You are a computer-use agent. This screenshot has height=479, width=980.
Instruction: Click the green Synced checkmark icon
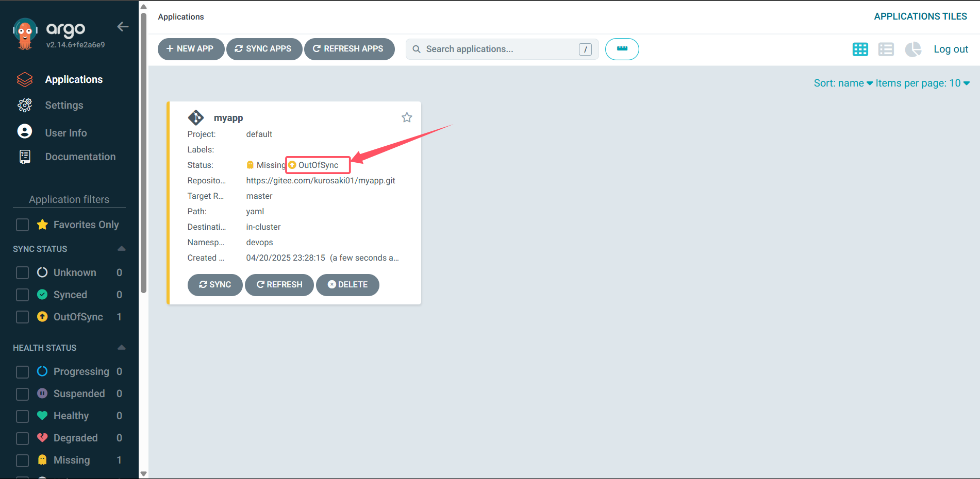pos(42,294)
